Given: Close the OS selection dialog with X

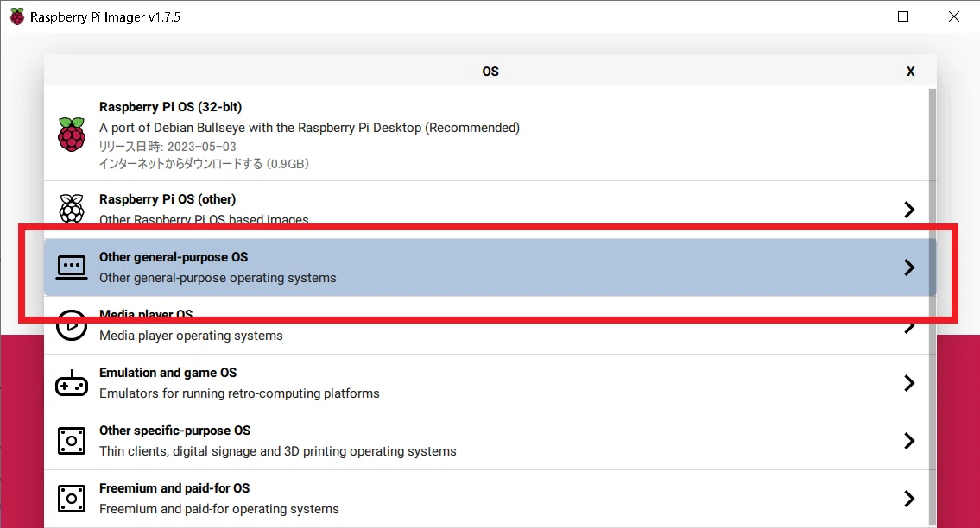Looking at the screenshot, I should 911,72.
